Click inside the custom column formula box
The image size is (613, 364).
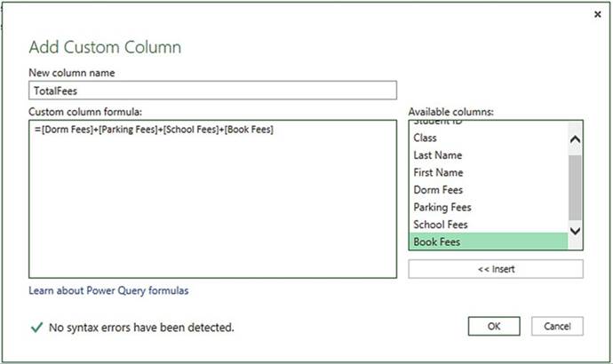(212, 204)
